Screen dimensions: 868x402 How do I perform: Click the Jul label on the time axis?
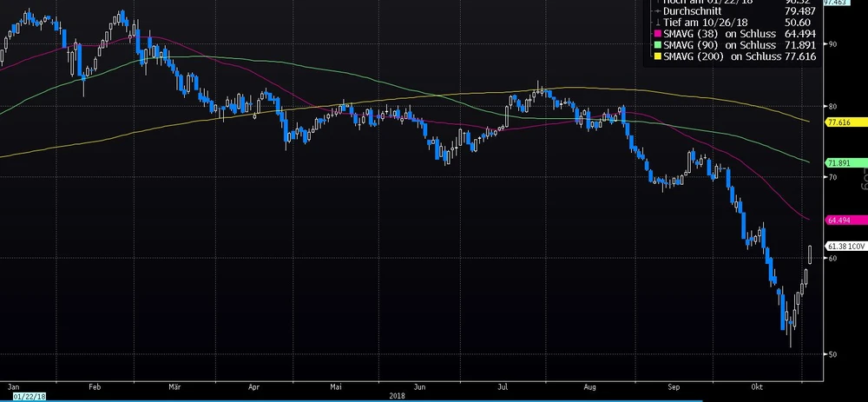pos(503,383)
